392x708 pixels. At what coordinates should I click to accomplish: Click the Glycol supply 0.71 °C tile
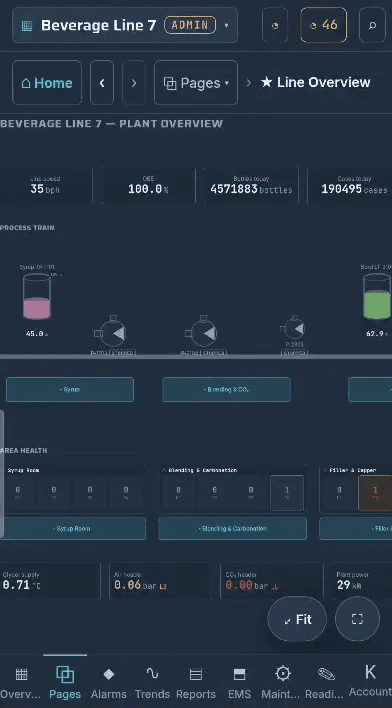[50, 582]
